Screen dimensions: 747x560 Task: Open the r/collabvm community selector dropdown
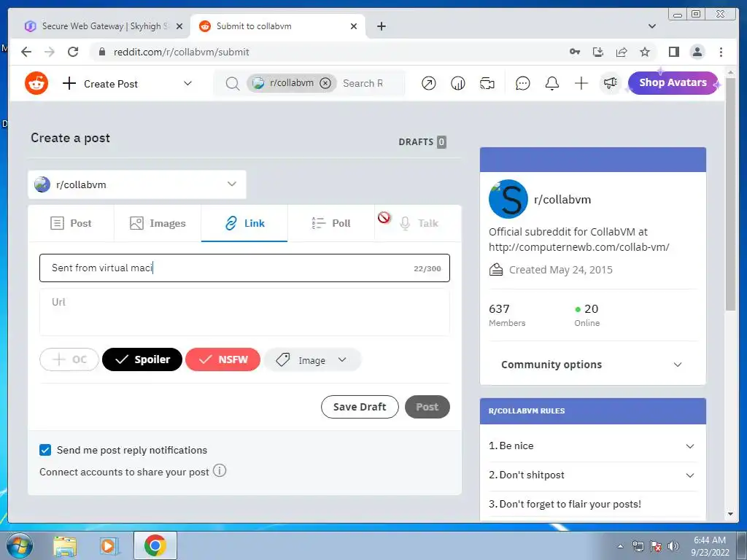(x=136, y=184)
